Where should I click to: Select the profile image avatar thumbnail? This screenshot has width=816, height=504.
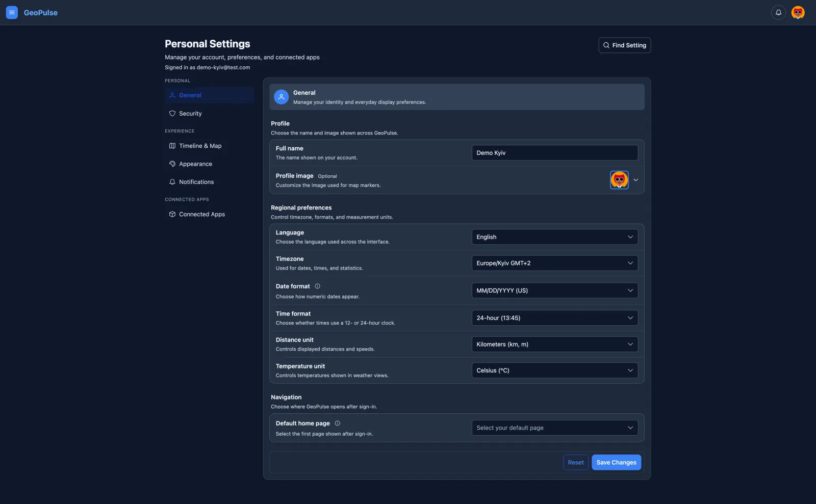point(619,180)
